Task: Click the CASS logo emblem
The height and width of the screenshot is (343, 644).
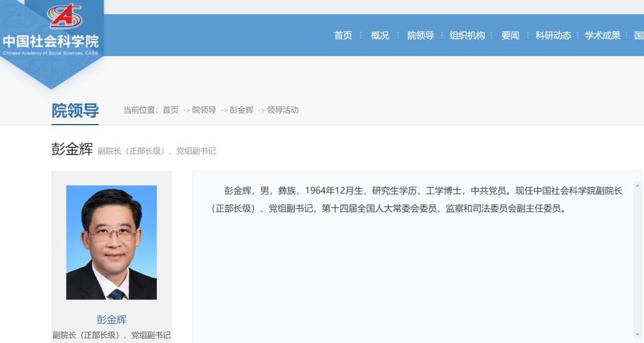Action: tap(65, 16)
